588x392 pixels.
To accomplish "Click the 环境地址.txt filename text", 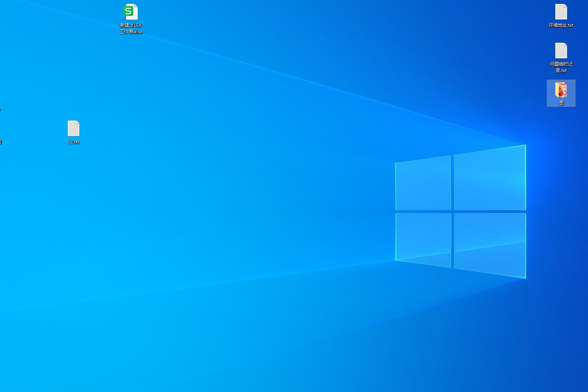I will [561, 25].
